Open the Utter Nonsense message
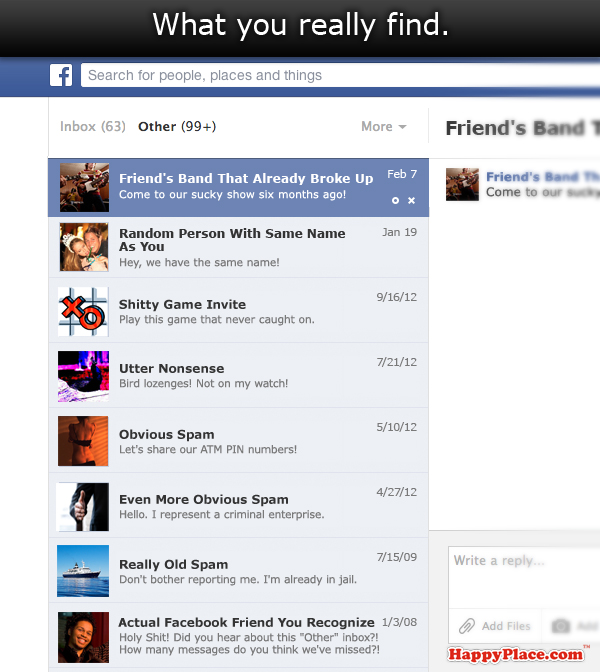This screenshot has height=672, width=600. (x=238, y=375)
